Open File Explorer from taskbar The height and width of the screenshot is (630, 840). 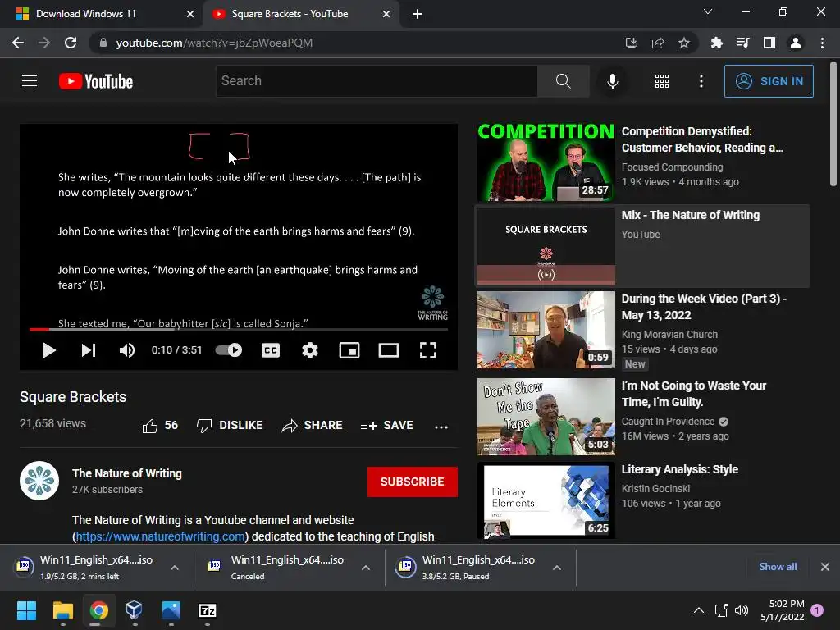[x=62, y=610]
